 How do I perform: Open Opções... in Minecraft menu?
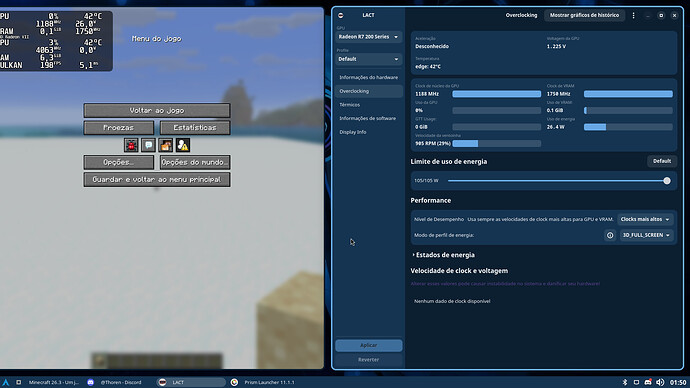(119, 162)
